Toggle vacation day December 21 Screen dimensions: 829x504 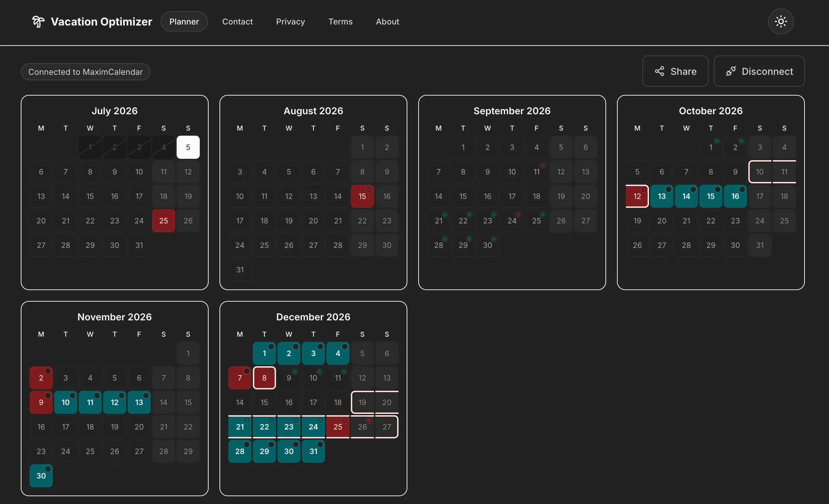click(240, 427)
